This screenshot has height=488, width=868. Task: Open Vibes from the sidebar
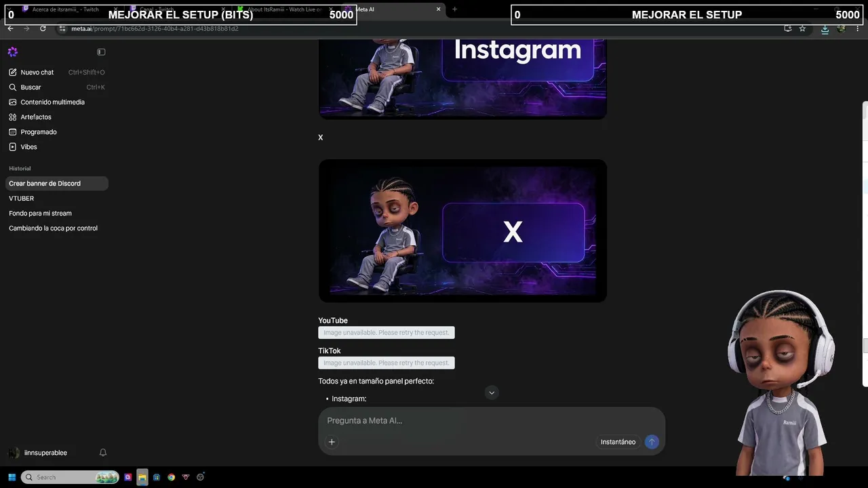[x=57, y=147]
